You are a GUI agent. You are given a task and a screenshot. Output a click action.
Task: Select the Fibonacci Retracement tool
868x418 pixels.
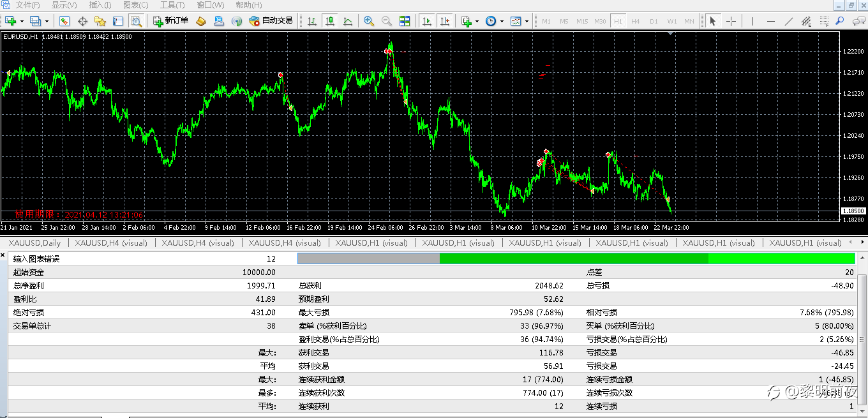(825, 21)
